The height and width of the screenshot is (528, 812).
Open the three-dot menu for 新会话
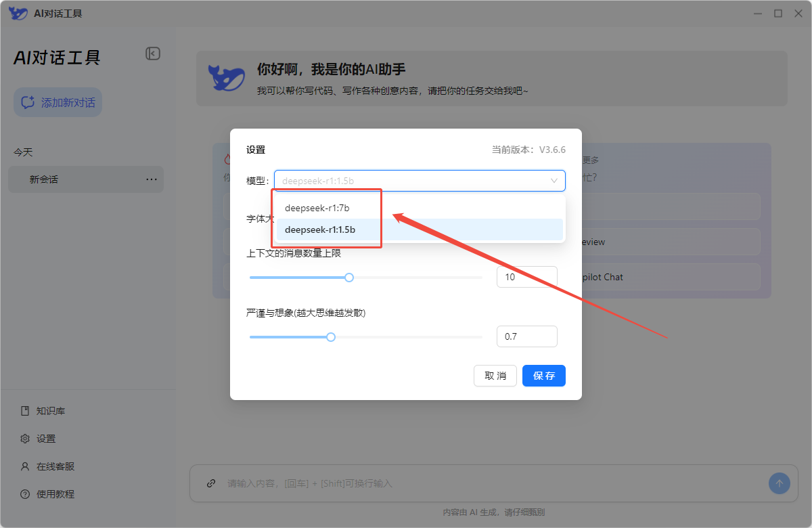tap(152, 179)
